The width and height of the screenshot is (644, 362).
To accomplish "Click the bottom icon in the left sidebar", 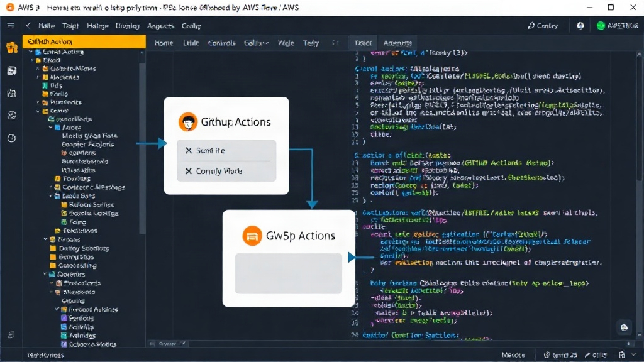I will click(x=11, y=336).
